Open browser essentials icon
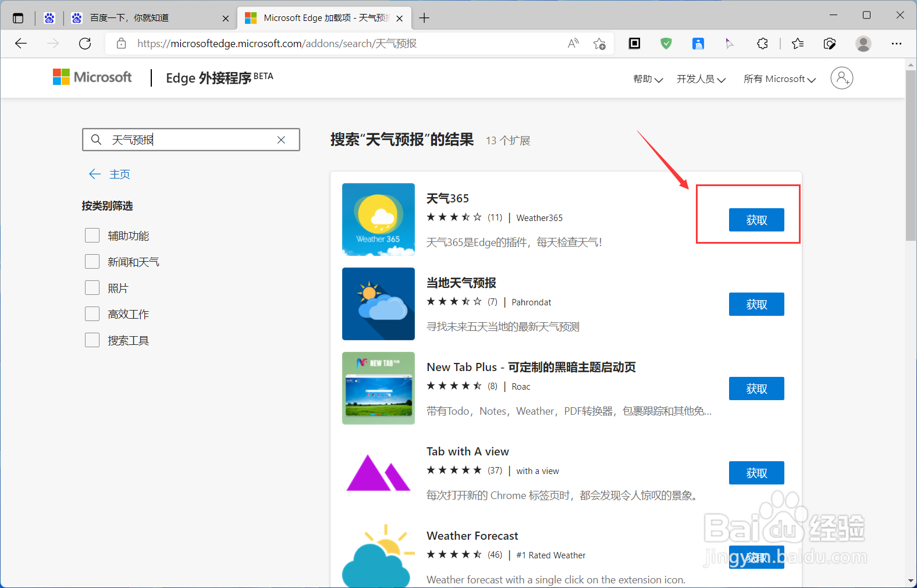This screenshot has width=917, height=588. coord(830,44)
